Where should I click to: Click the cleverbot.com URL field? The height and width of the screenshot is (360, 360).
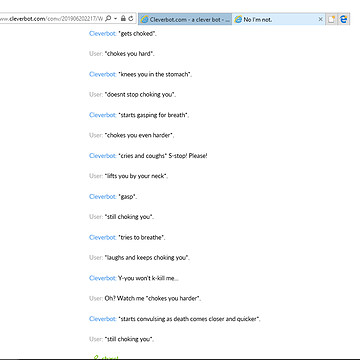pyautogui.click(x=52, y=19)
